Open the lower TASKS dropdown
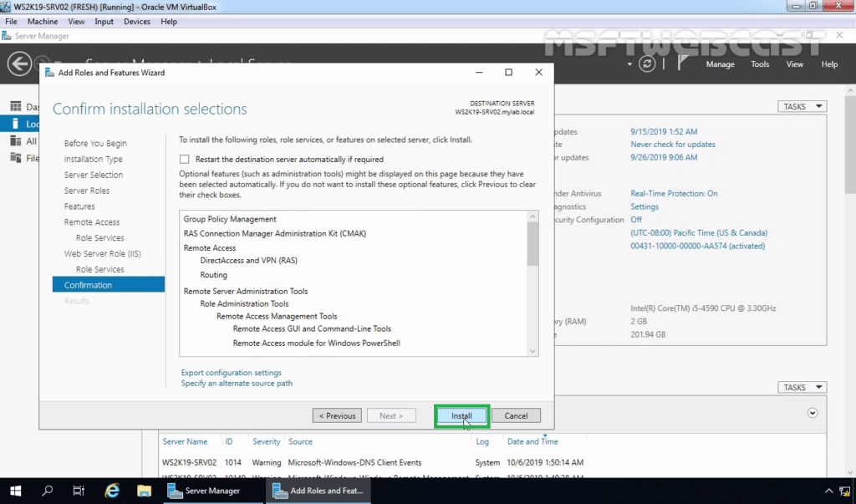 802,388
